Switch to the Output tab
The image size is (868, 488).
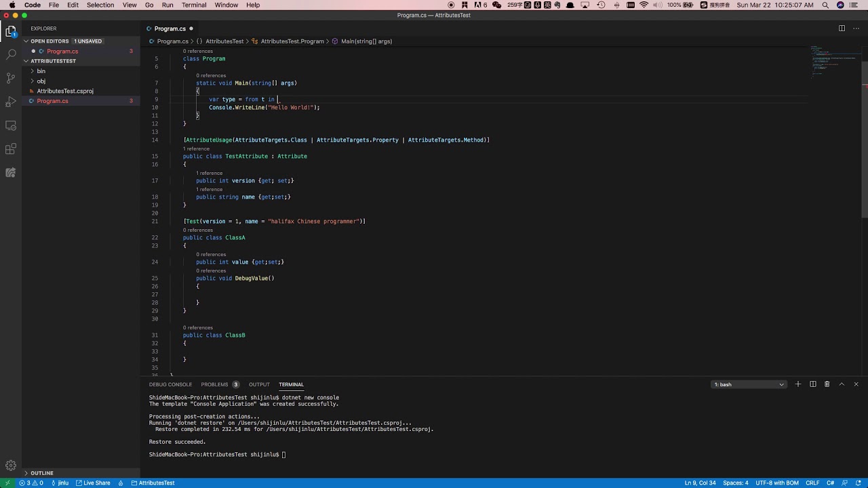point(259,384)
